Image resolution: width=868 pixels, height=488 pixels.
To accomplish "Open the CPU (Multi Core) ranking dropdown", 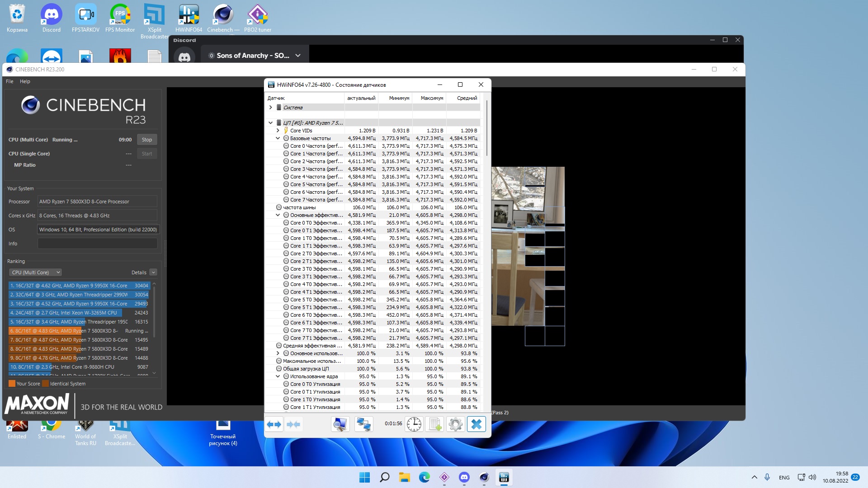I will tap(36, 272).
